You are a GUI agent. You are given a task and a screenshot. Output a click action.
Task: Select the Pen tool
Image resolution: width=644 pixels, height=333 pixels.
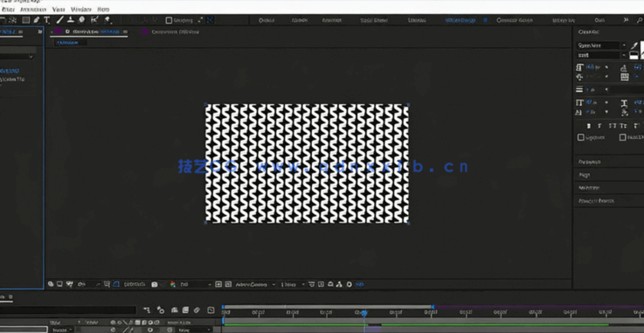37,20
